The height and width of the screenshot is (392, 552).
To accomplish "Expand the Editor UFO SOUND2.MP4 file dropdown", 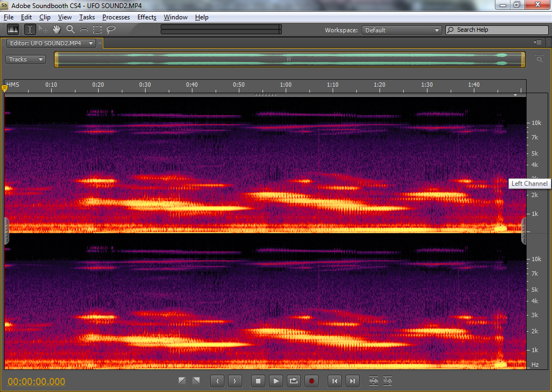I will [91, 43].
